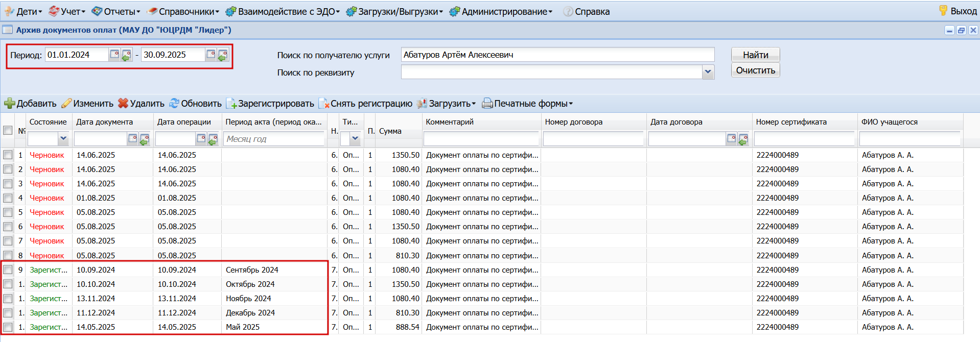This screenshot has width=980, height=342.
Task: Open the Печатные формы dropdown
Action: (527, 104)
